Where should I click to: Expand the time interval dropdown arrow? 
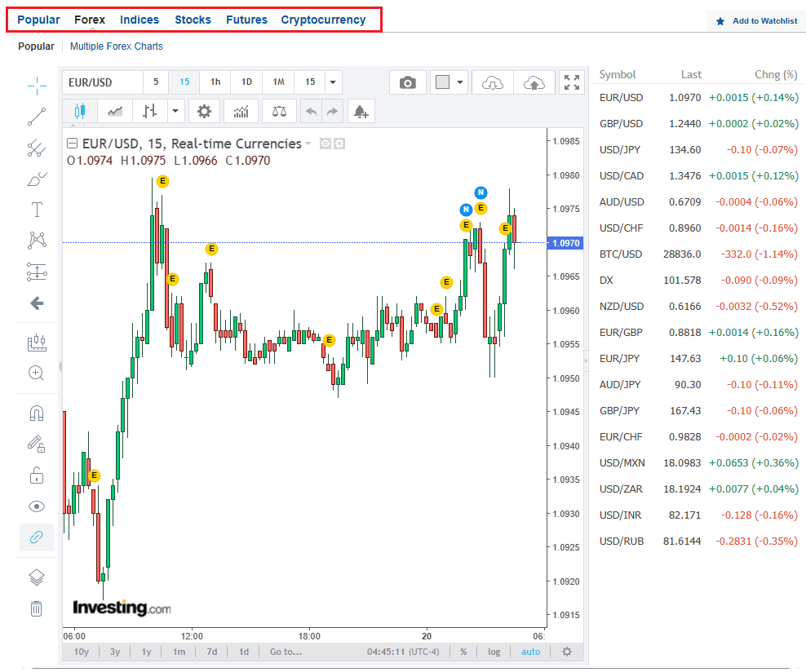[333, 82]
